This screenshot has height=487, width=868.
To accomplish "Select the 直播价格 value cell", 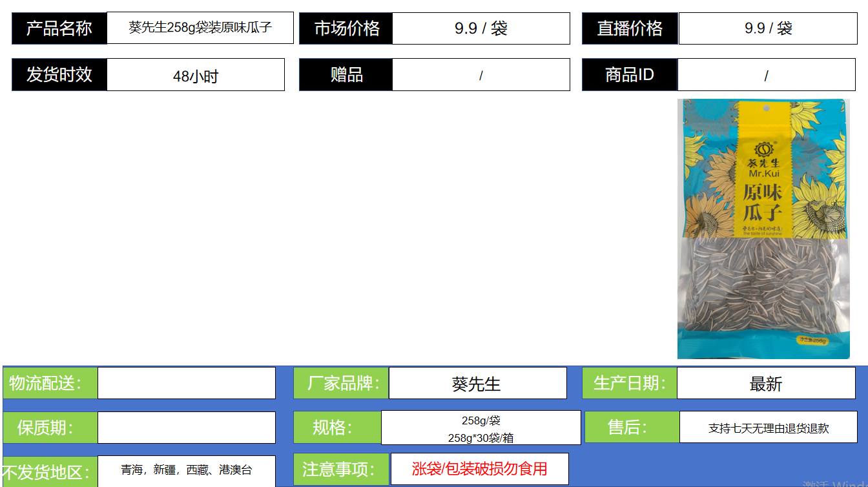I will pos(767,28).
